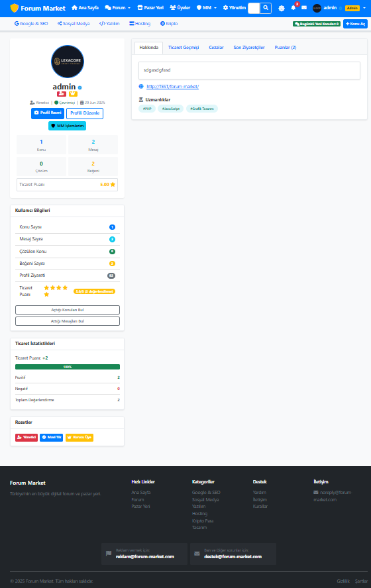Screen dimensions: 371x588
Task: Expand the MM dropdown menu
Action: click(207, 8)
